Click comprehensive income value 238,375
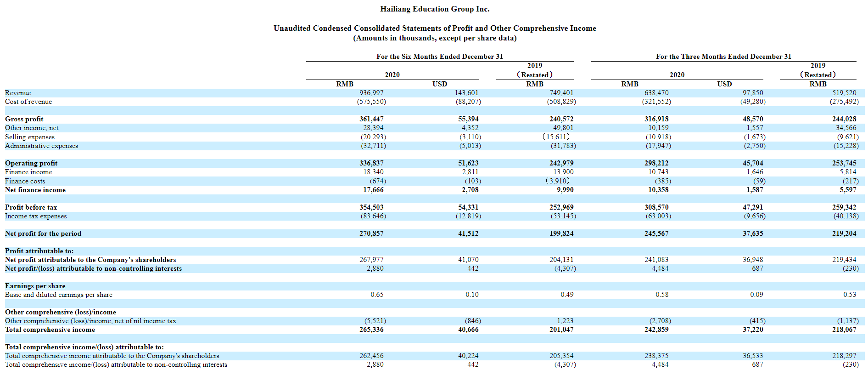Screen dimensions: 868x370 pos(656,356)
